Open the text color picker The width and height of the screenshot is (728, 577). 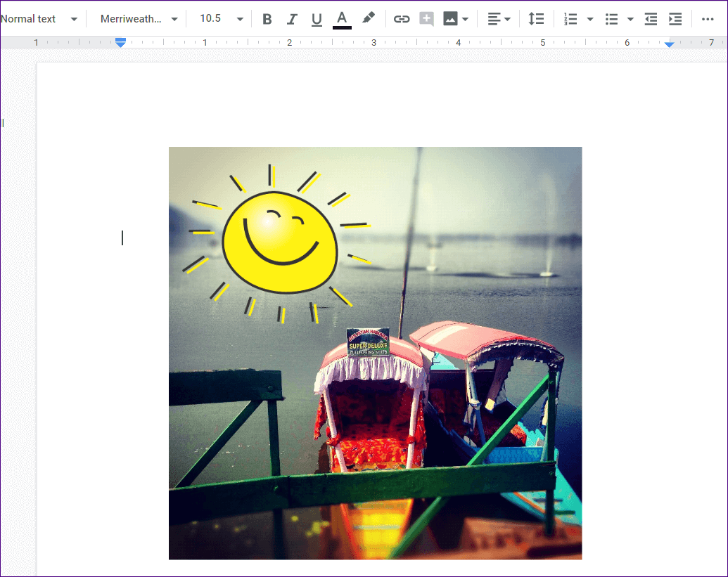coord(342,20)
